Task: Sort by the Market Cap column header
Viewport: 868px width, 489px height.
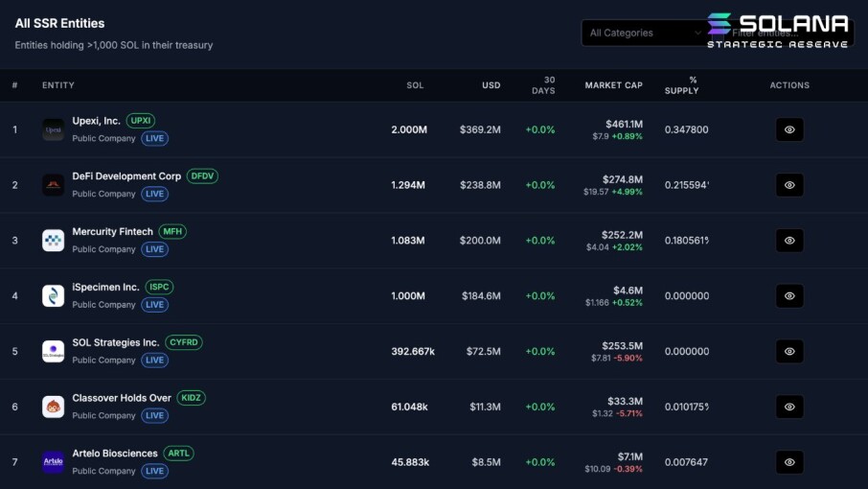Action: coord(613,85)
